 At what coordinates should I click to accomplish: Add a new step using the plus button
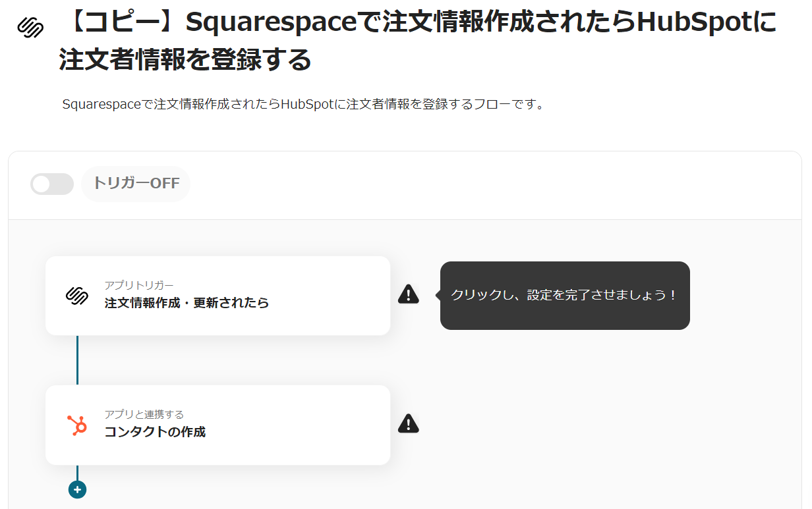[x=78, y=489]
